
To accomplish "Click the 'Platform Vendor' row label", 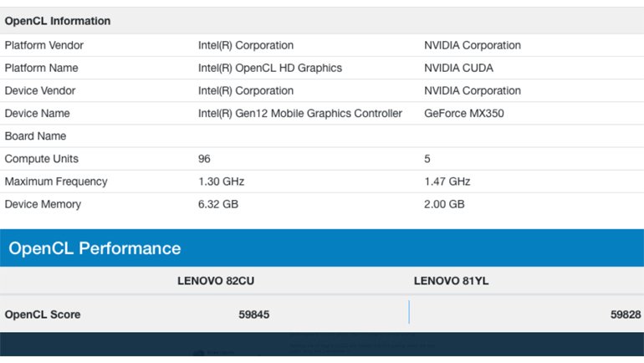I will point(44,45).
